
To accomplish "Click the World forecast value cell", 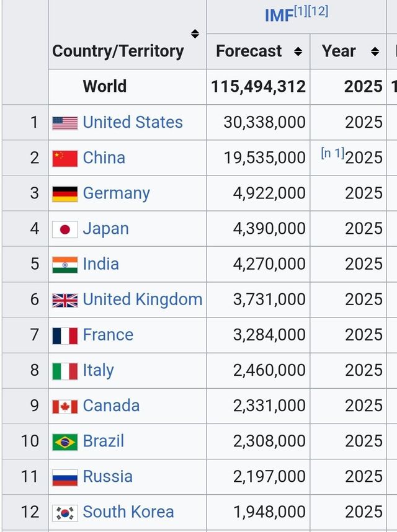I will (258, 86).
